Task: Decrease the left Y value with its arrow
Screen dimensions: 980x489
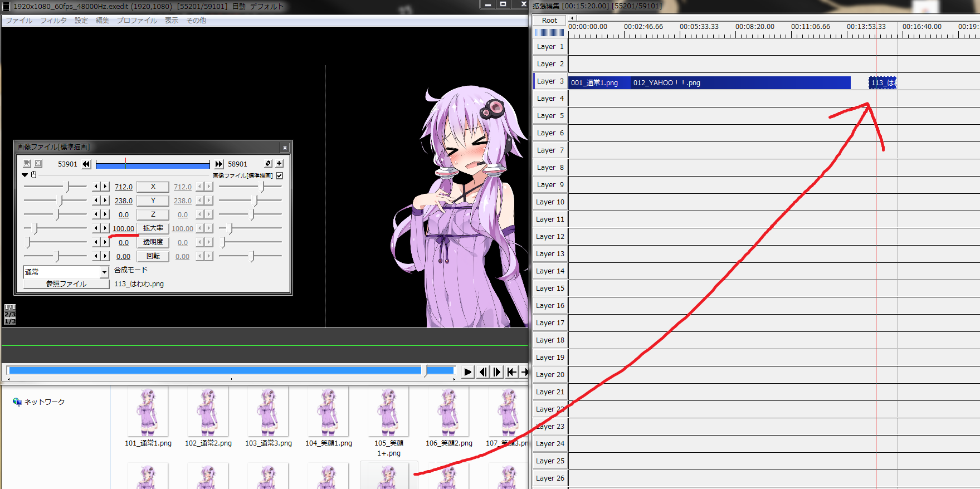Action: tap(96, 201)
